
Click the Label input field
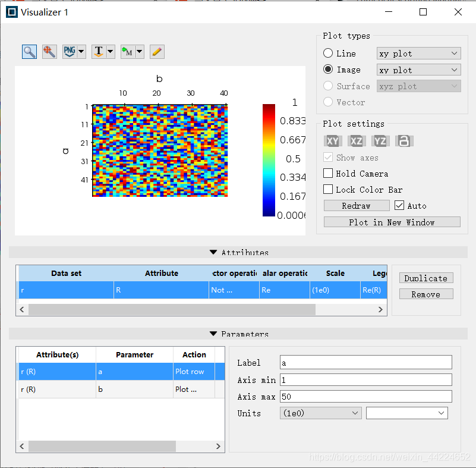tap(366, 362)
